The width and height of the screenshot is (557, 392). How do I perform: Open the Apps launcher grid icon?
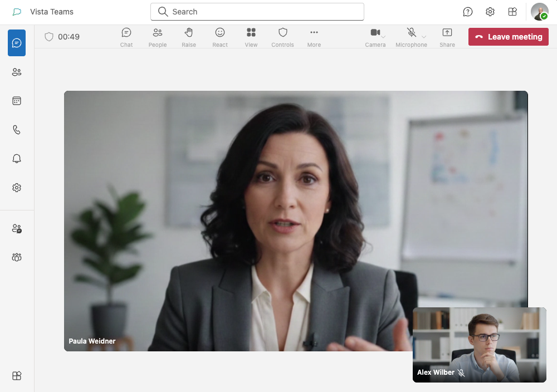[x=512, y=12]
